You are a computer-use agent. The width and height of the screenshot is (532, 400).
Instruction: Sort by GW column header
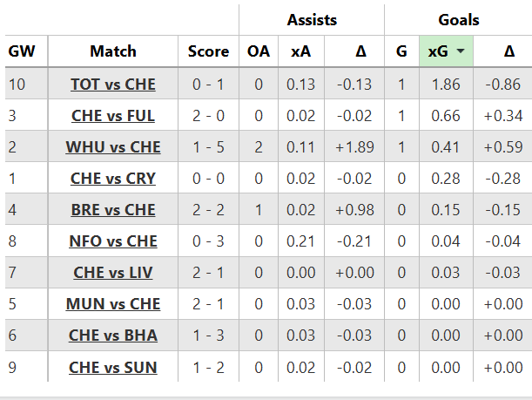pyautogui.click(x=22, y=51)
